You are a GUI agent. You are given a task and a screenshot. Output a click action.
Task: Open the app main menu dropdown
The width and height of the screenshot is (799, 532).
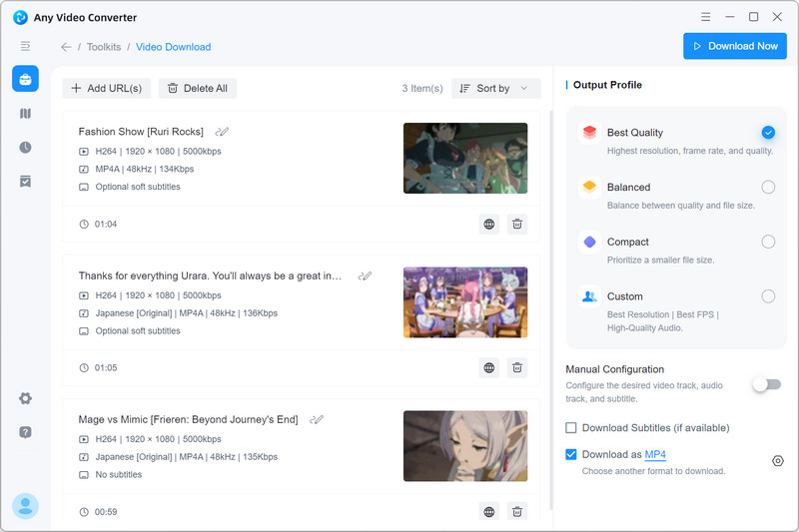pos(707,17)
